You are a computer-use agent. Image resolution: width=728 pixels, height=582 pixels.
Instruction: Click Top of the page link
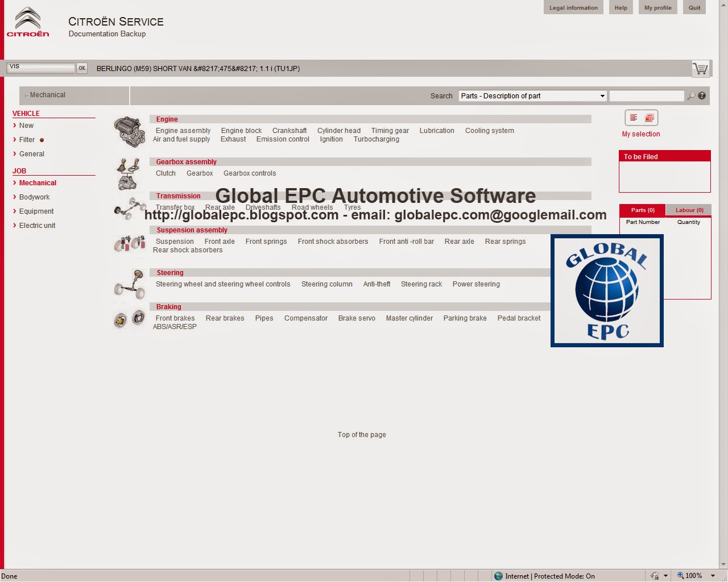click(x=362, y=435)
